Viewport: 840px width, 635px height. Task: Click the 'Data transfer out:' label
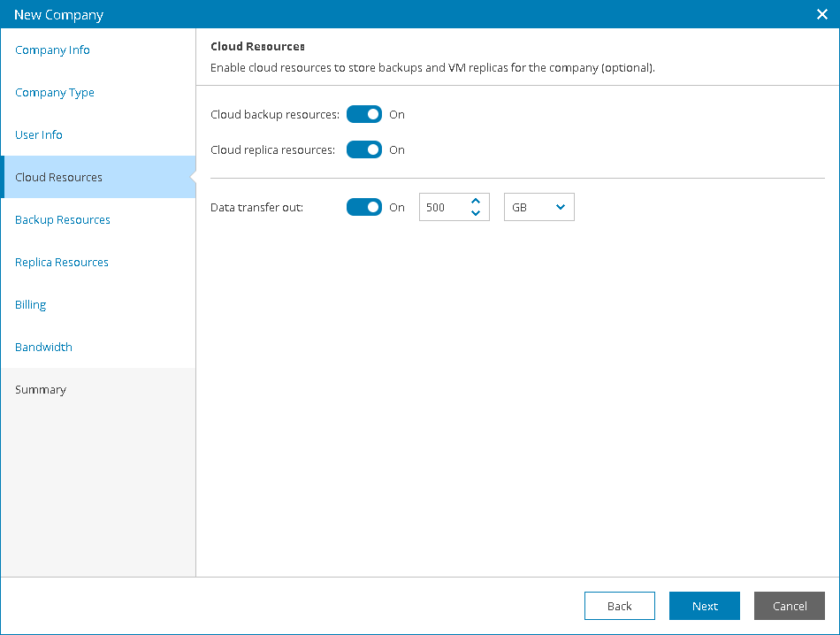tap(256, 207)
